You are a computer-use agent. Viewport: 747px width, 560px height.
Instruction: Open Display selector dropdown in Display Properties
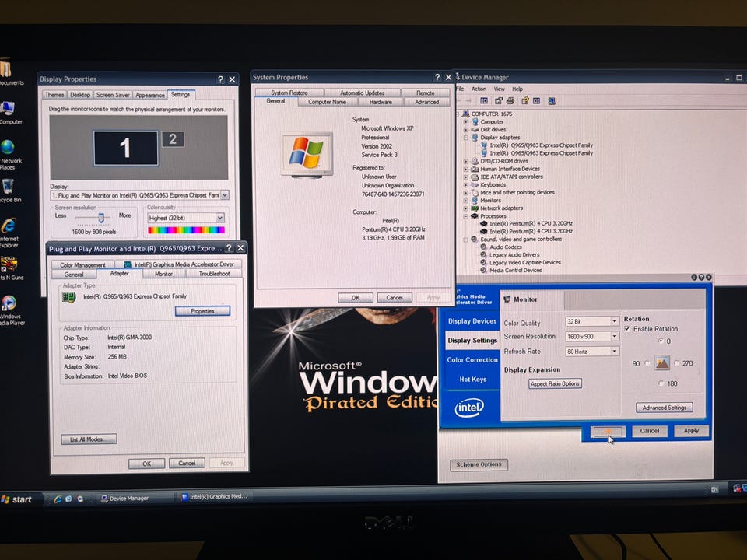click(x=224, y=195)
